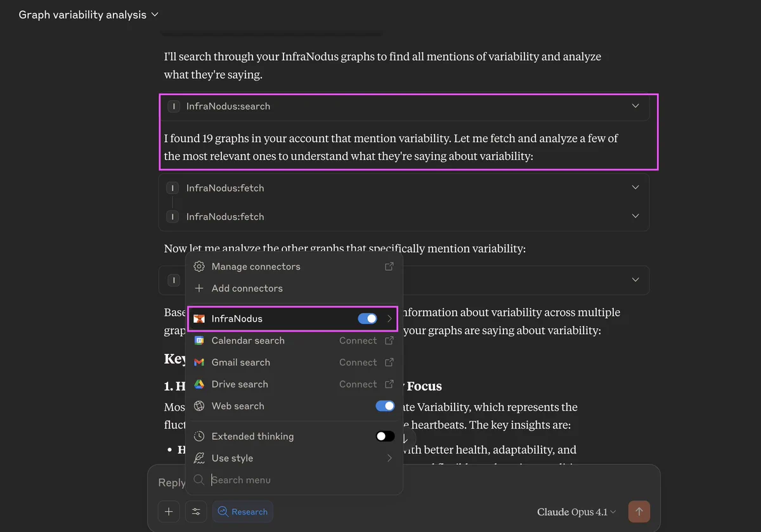Connect Gmail search
The image size is (761, 532).
(358, 362)
